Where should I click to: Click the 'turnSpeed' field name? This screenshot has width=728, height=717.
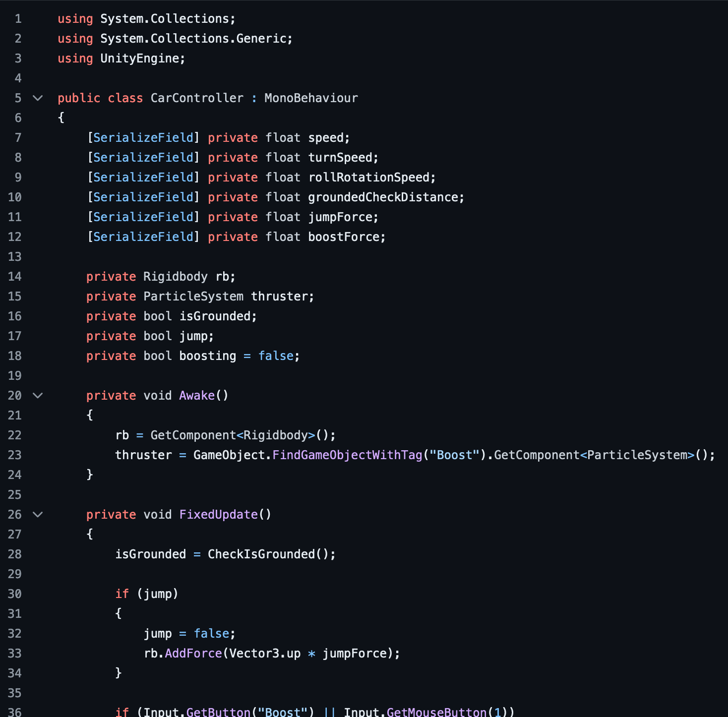pos(340,158)
